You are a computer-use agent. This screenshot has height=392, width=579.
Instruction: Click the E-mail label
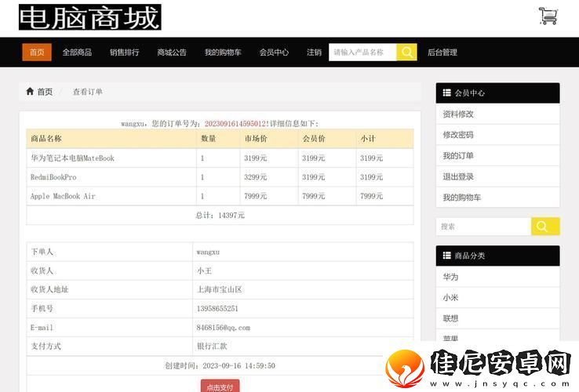42,328
